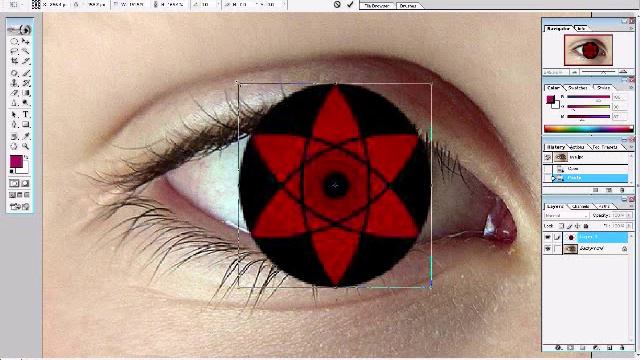Select the Move tool
Image resolution: width=640 pixels, height=360 pixels.
point(26,41)
